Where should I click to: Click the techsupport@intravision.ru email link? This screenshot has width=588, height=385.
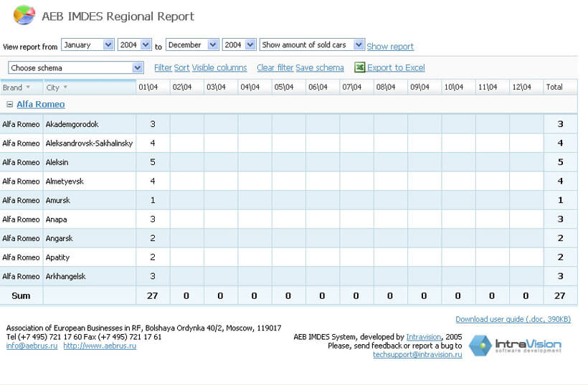[x=417, y=354]
